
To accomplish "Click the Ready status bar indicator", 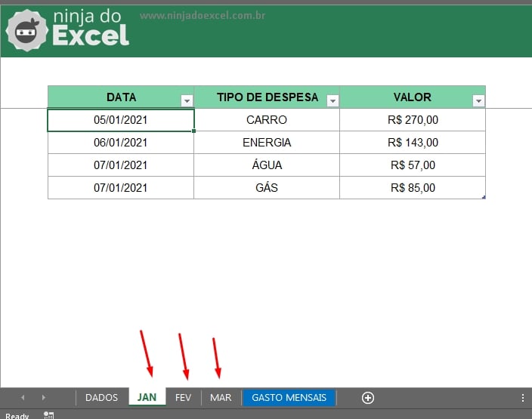I will tap(17, 416).
